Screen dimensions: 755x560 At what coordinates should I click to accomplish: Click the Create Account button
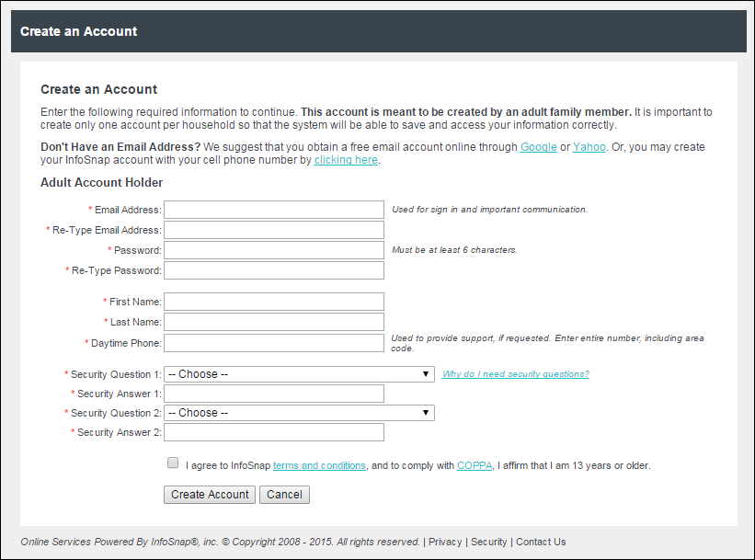pos(210,495)
